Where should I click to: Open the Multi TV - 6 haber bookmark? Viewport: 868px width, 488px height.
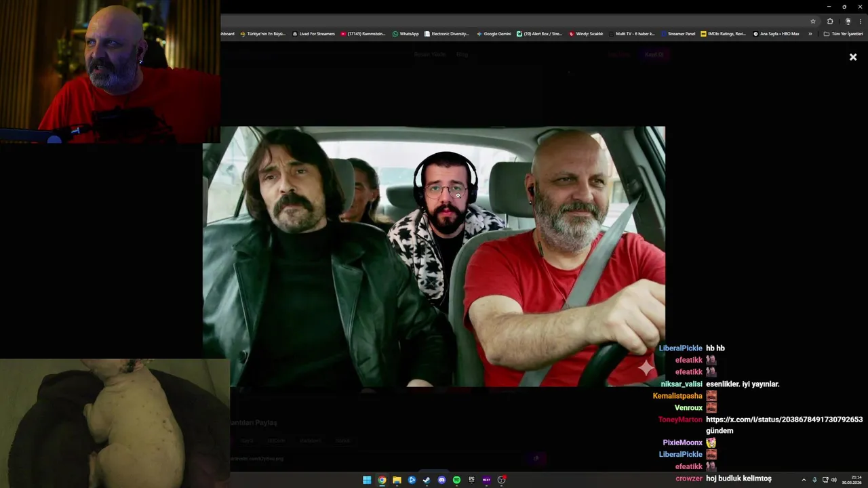coord(632,34)
